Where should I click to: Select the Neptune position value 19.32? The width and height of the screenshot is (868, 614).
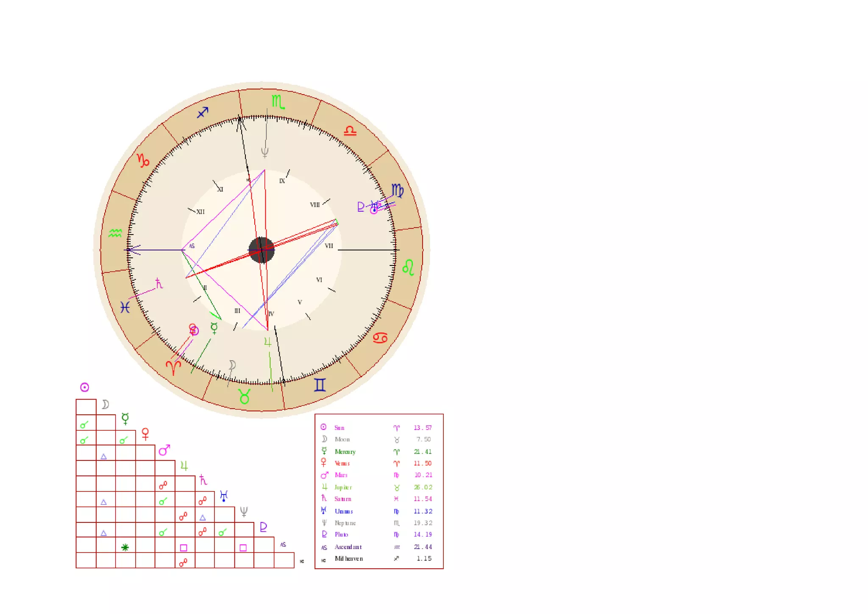423,523
